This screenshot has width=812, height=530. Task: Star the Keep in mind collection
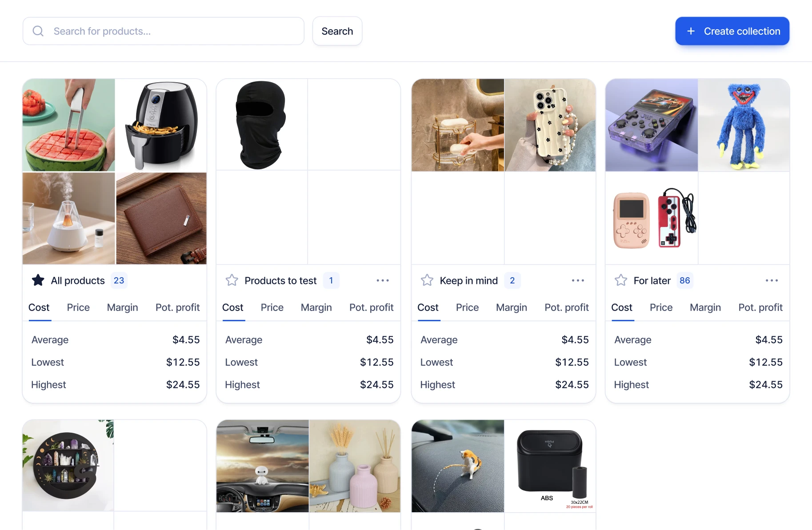(427, 280)
